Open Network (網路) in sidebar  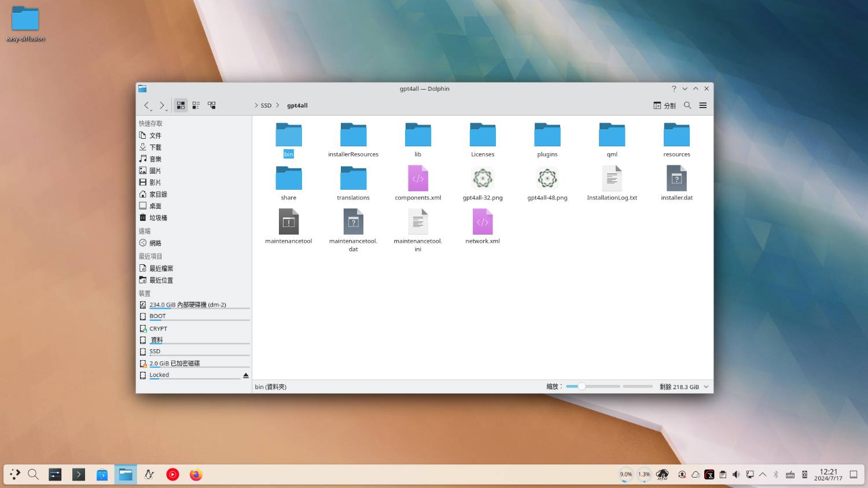194,243
